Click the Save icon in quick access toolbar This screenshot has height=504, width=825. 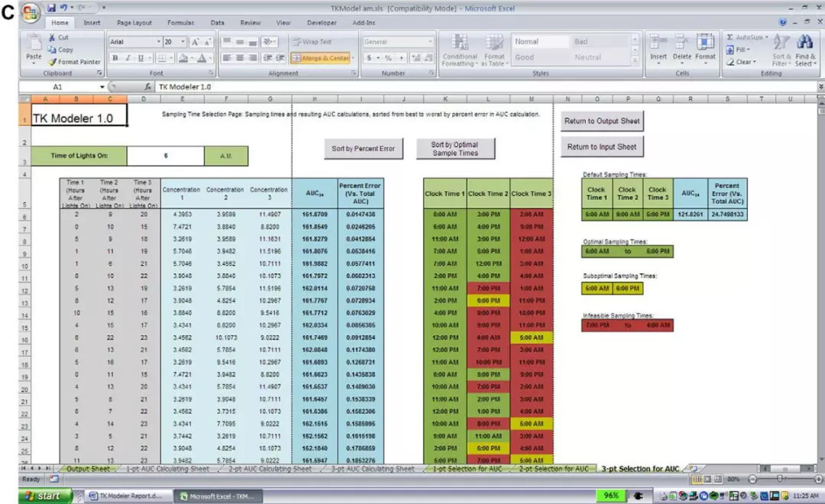pos(52,8)
